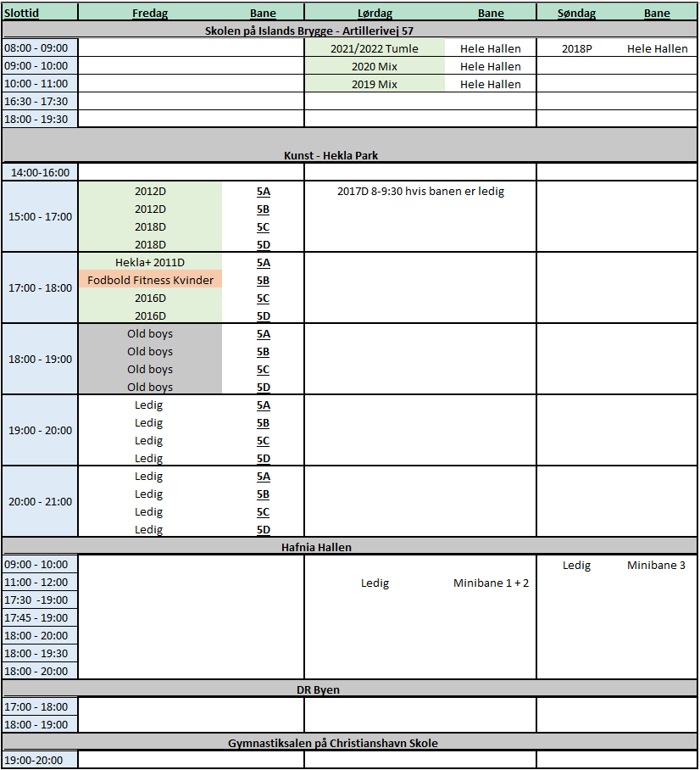Click the 14:00-16:00 time slot
Screen dimensions: 700x770
[x=40, y=172]
